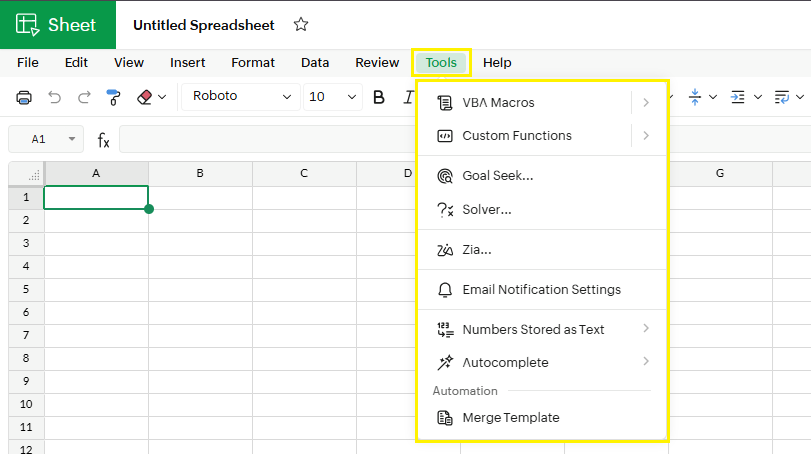This screenshot has height=454, width=811.
Task: Click the Sheet app logo icon
Action: click(27, 24)
